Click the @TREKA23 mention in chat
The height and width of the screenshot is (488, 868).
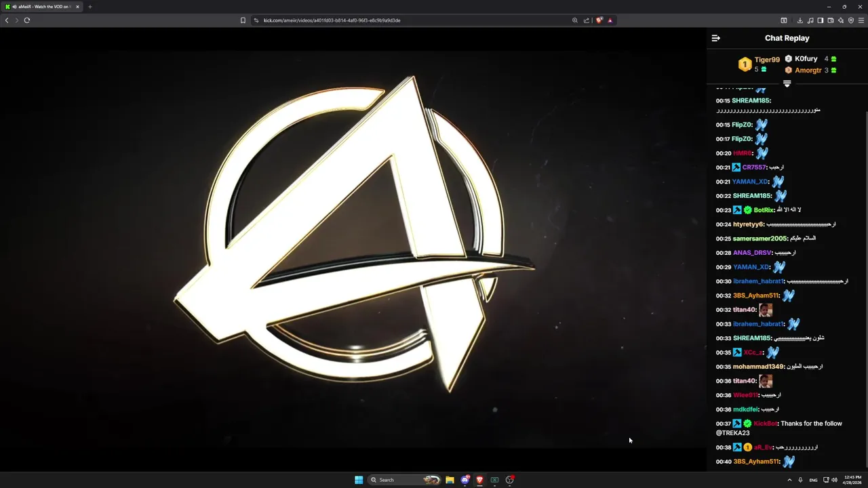[x=733, y=433]
